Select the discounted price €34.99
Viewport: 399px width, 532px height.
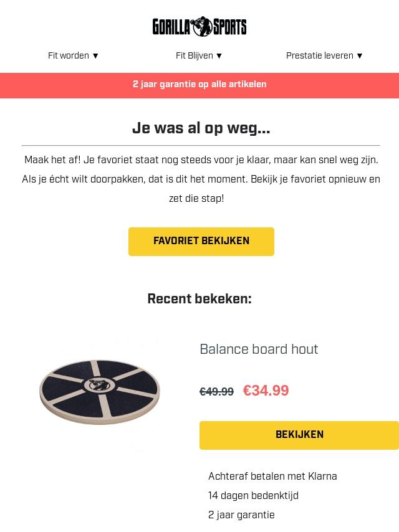coord(266,391)
